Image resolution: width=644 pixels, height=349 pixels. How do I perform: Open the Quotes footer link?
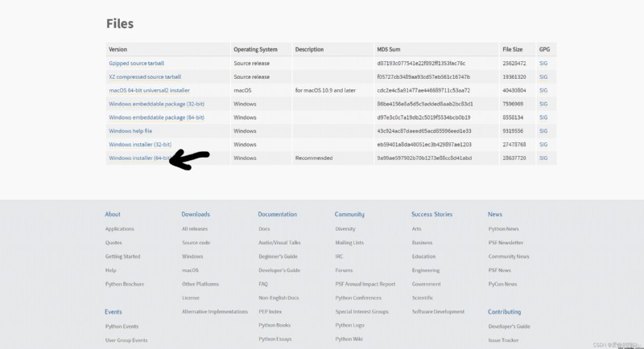114,242
